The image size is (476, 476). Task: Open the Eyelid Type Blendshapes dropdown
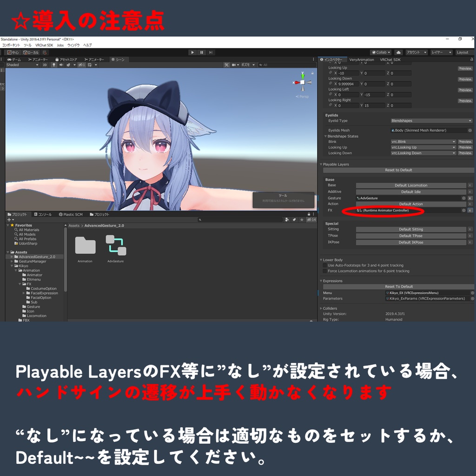431,121
